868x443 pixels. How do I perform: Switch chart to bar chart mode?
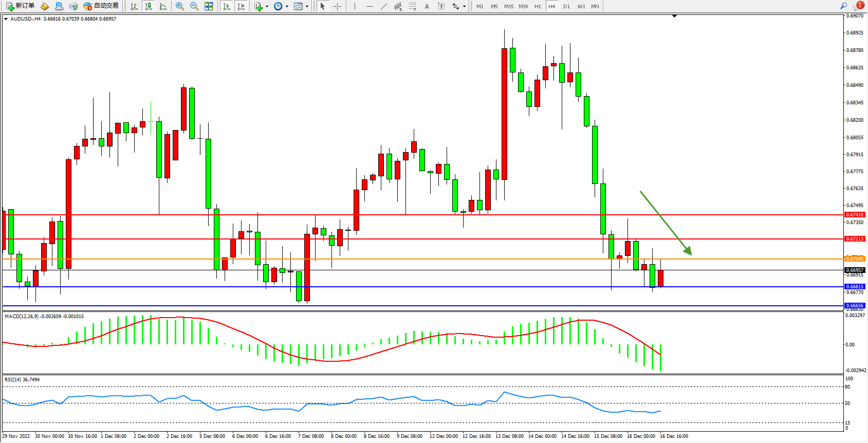pyautogui.click(x=134, y=6)
